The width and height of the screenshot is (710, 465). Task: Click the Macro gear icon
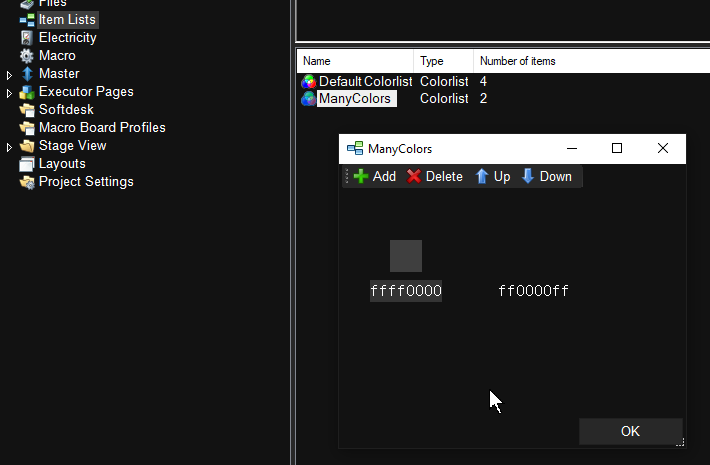pyautogui.click(x=27, y=56)
